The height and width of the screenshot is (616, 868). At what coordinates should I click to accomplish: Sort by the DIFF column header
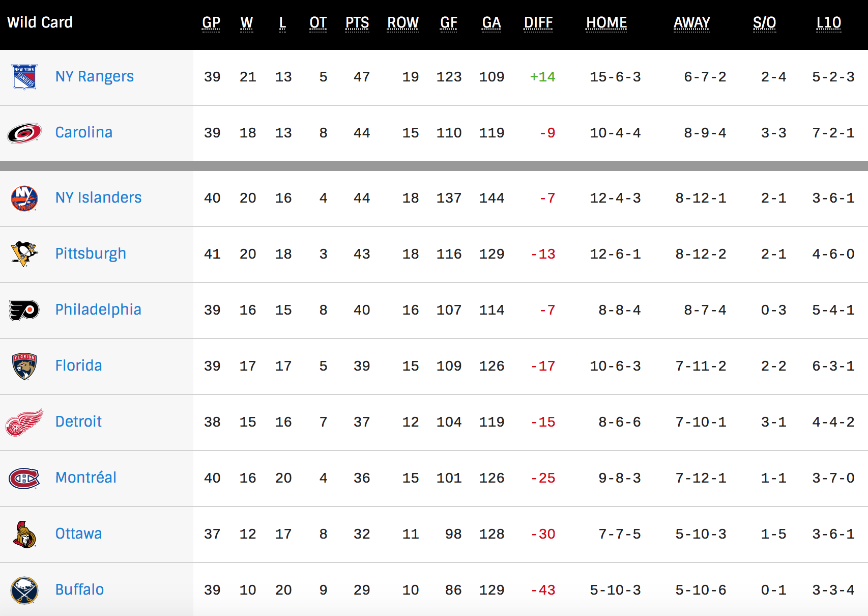(x=538, y=23)
